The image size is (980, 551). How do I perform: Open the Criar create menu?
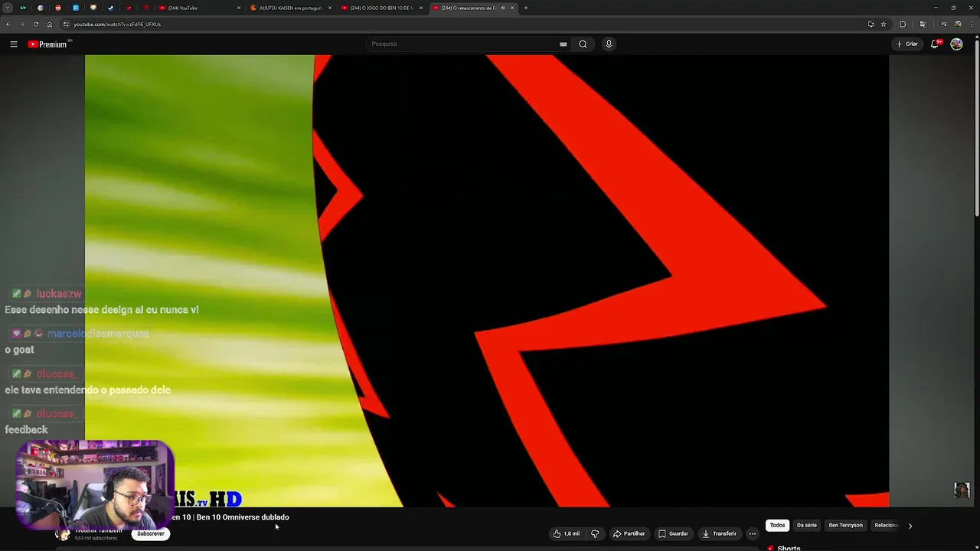click(x=906, y=44)
